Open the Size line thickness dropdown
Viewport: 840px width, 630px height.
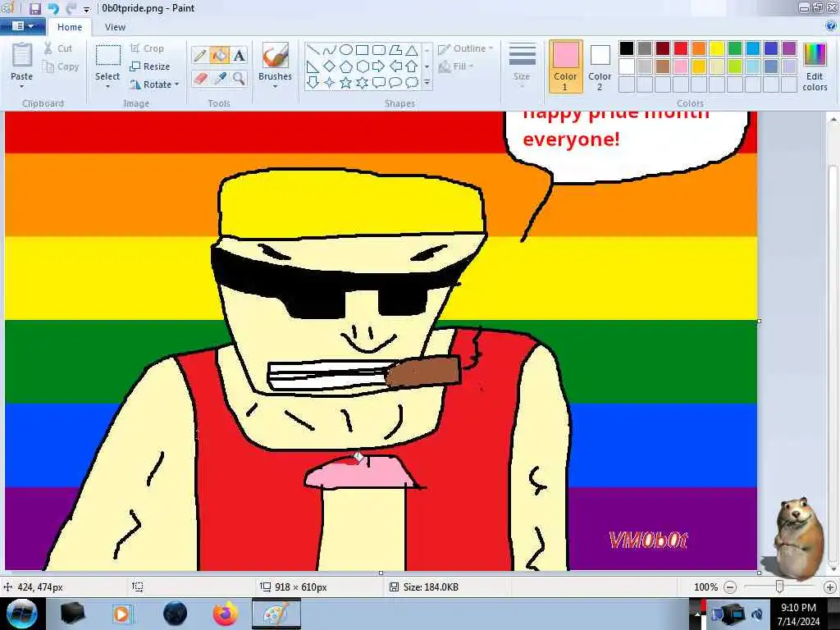click(522, 66)
